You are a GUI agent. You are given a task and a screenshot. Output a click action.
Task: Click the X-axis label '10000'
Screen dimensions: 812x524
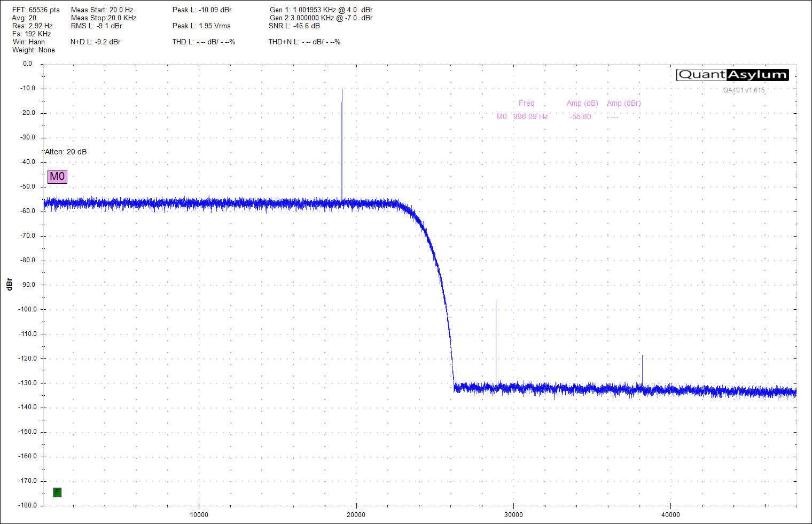[x=199, y=515]
